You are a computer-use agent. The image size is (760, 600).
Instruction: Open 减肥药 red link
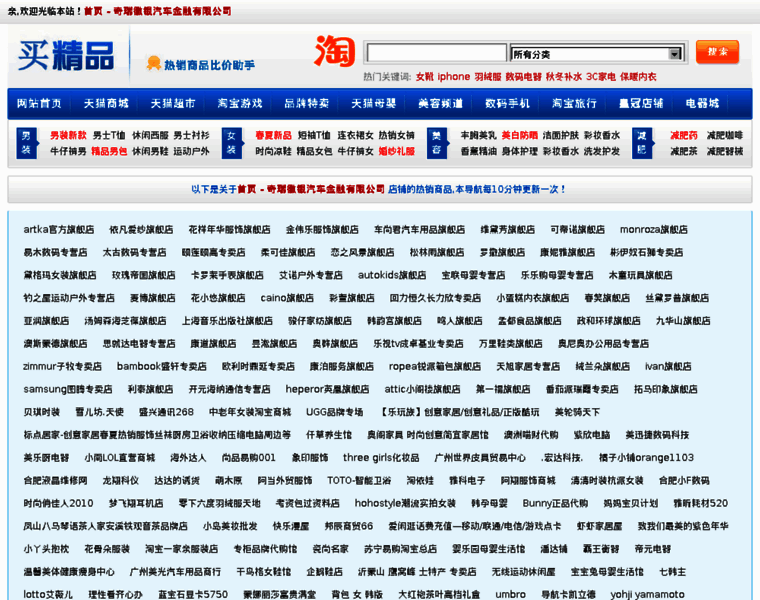(x=684, y=135)
